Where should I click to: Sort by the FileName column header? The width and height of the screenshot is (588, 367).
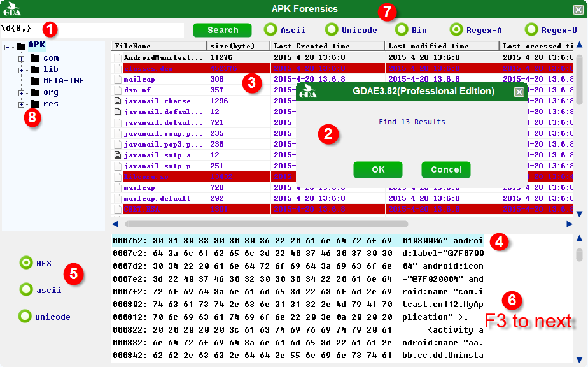point(159,46)
